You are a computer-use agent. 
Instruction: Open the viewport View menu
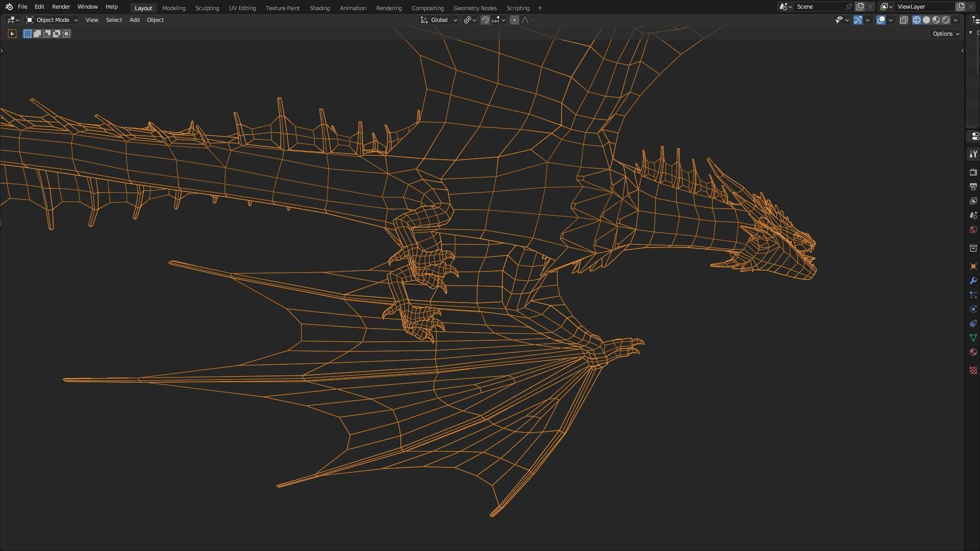pos(92,20)
